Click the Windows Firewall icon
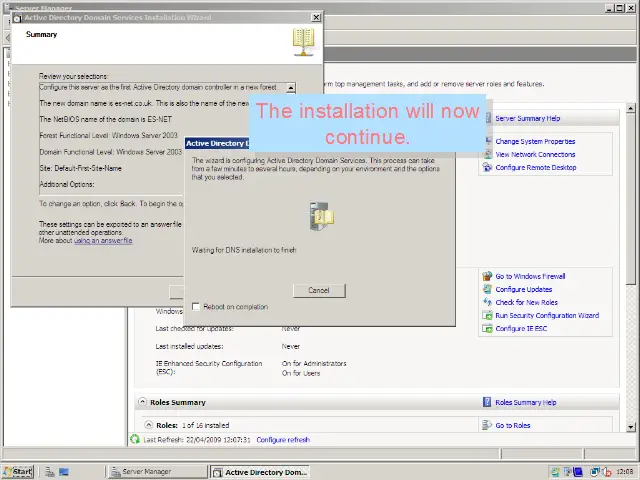This screenshot has width=640, height=480. click(x=487, y=276)
